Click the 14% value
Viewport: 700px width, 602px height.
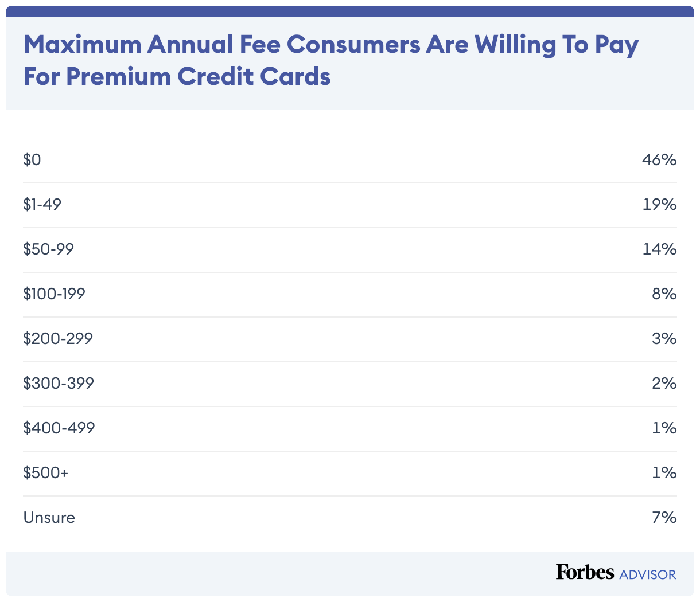point(660,249)
